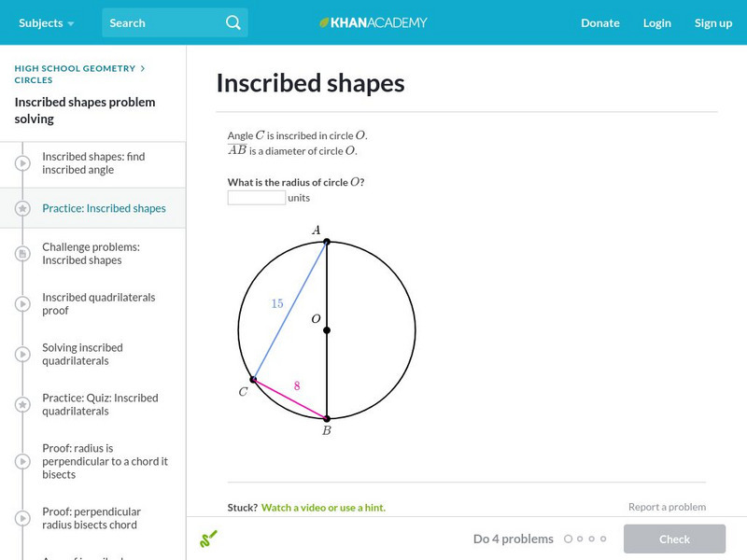Click video icon beside Inscribed shapes: find inscribed angle
Screen dimensions: 747x560
[23, 163]
